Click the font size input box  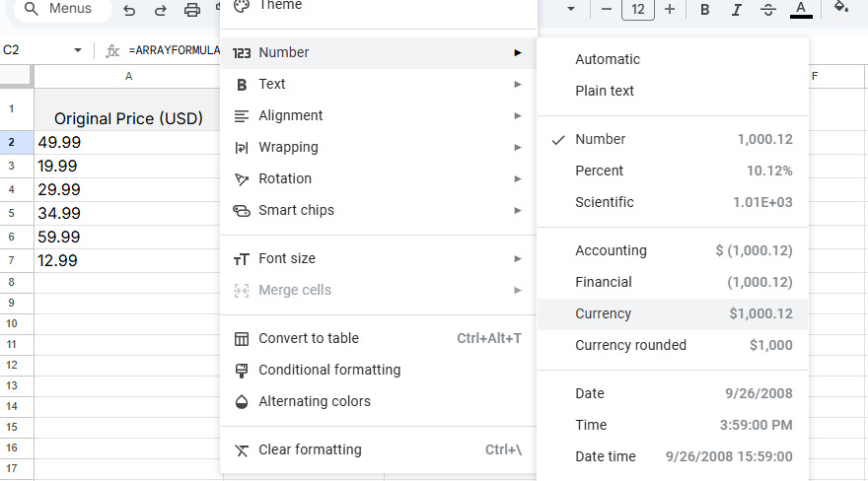point(638,10)
